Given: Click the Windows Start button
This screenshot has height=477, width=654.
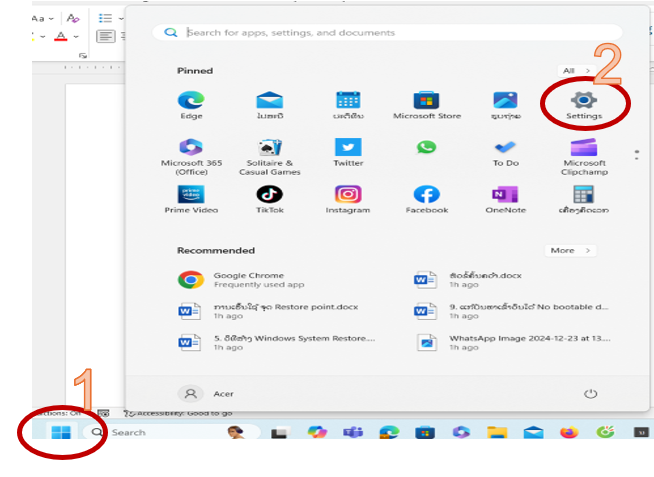Looking at the screenshot, I should click(61, 433).
